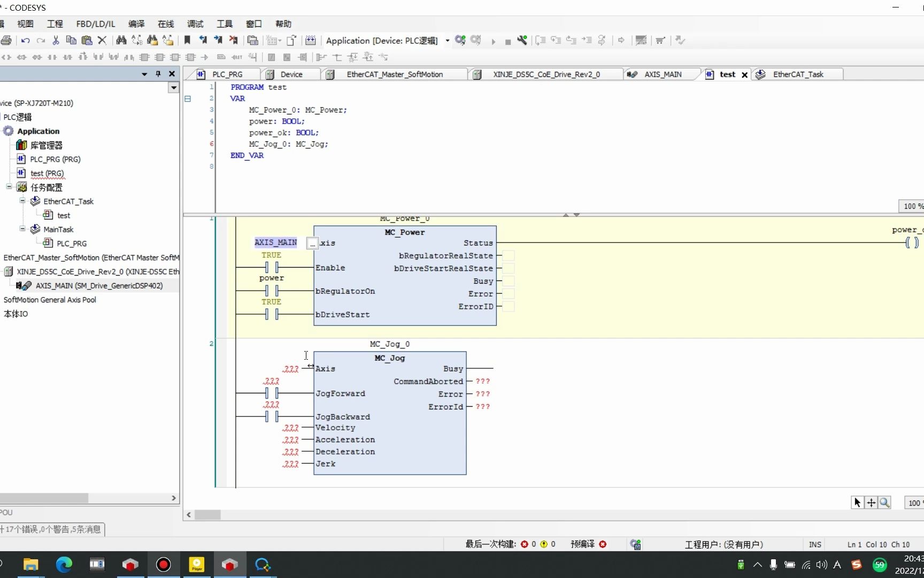Click the ellipsis button next to AXIS_MAIN
The width and height of the screenshot is (924, 578).
(312, 244)
